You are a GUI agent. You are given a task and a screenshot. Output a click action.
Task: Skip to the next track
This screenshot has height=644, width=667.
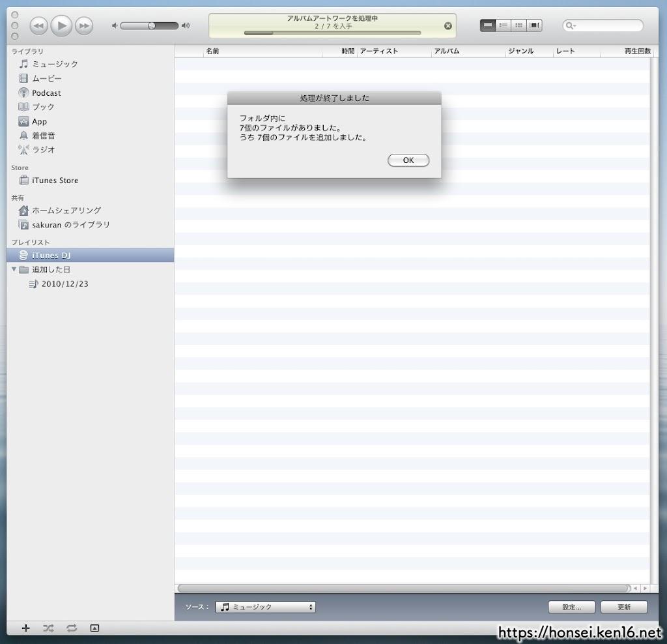click(83, 25)
